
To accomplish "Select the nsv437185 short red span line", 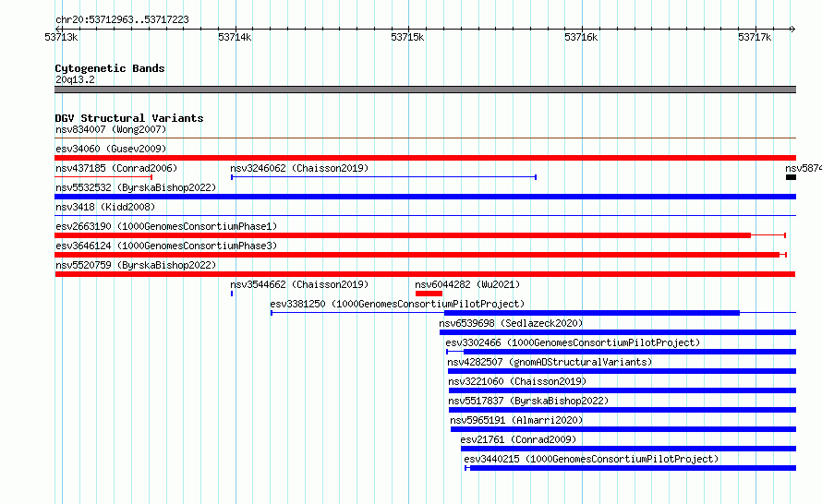I will coord(103,177).
